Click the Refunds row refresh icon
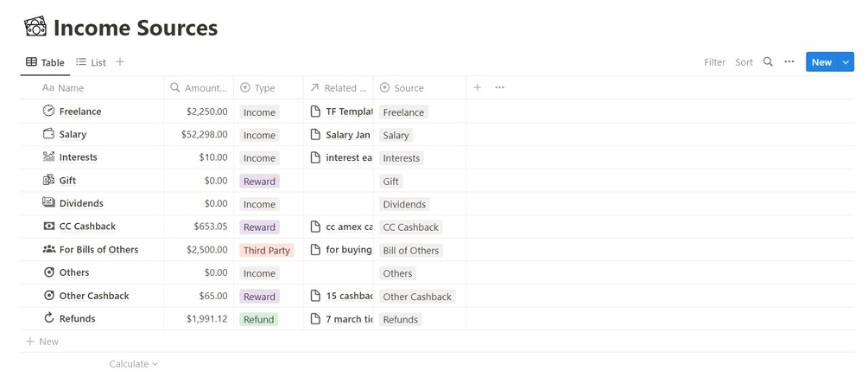This screenshot has width=868, height=390. point(48,319)
